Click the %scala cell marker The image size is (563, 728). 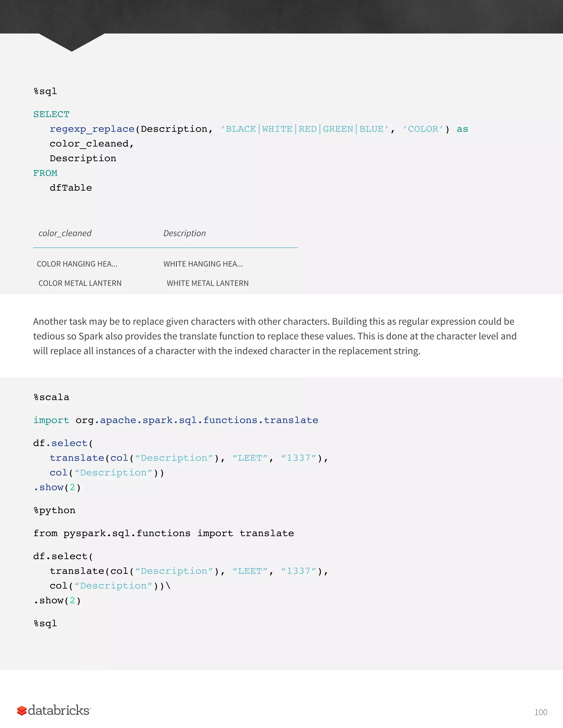pyautogui.click(x=51, y=397)
